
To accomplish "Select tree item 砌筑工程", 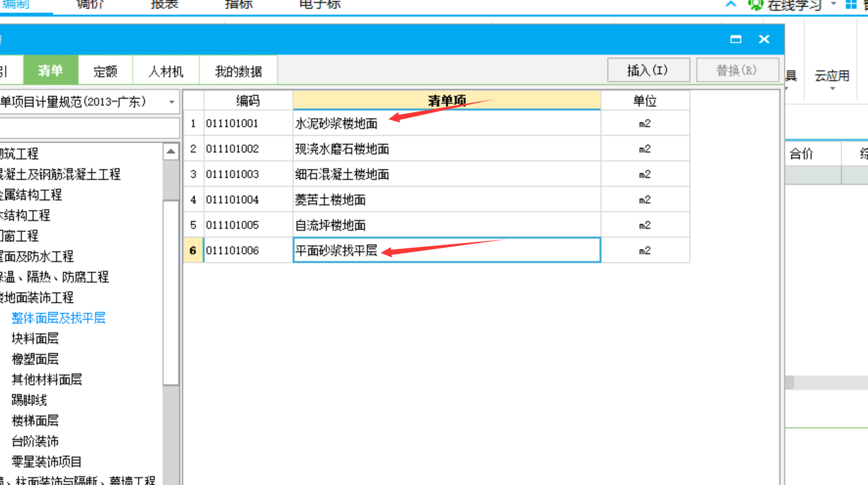I will point(20,154).
